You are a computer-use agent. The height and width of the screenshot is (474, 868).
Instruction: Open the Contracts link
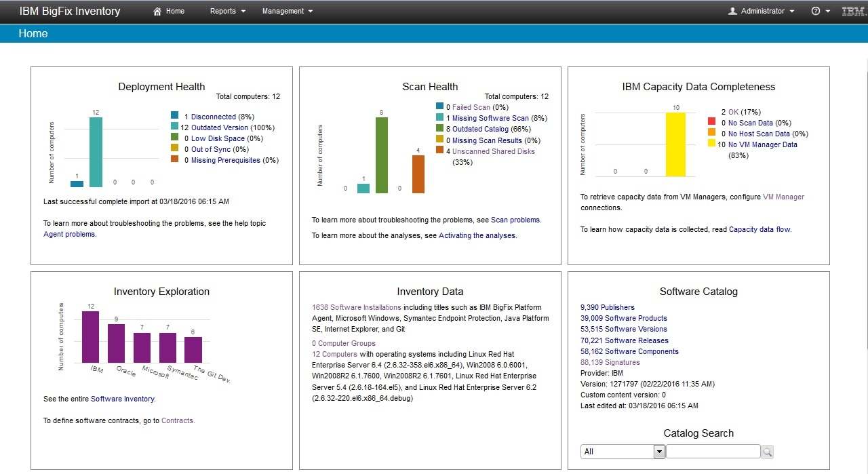click(178, 420)
